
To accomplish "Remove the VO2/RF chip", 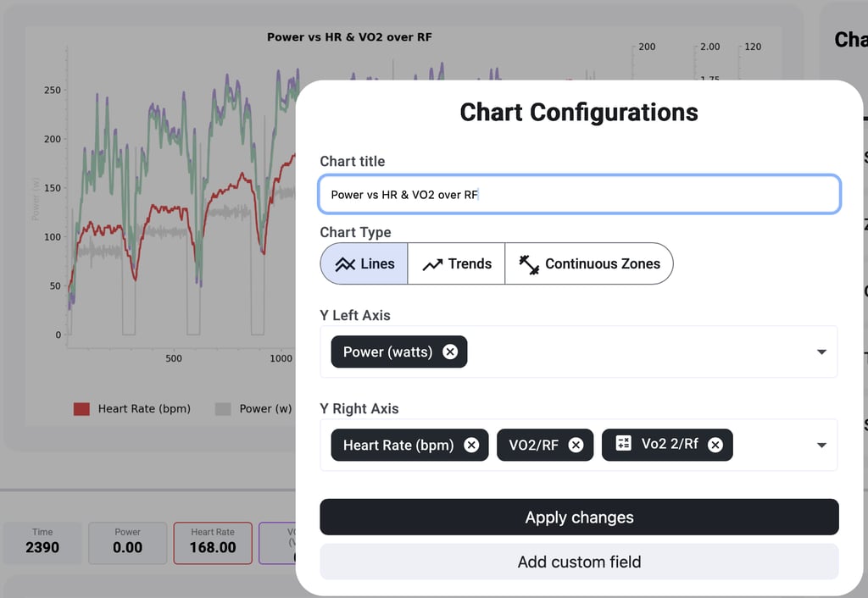I will click(576, 445).
